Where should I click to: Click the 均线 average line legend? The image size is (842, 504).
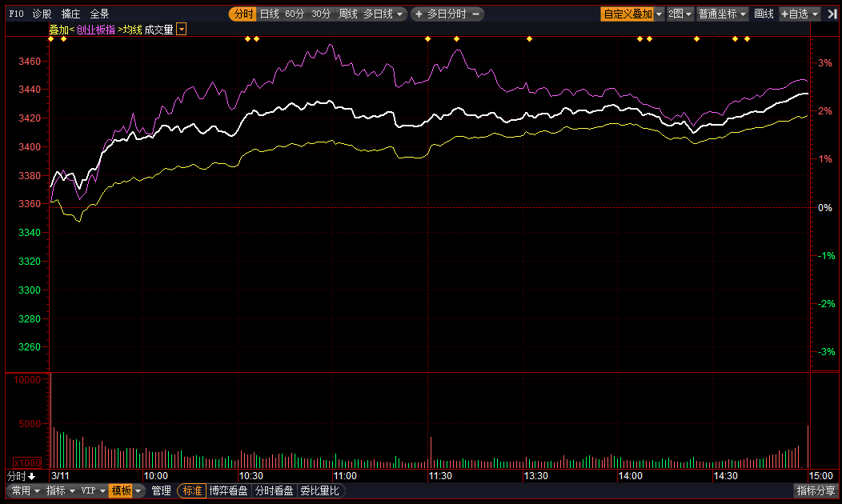coord(133,30)
